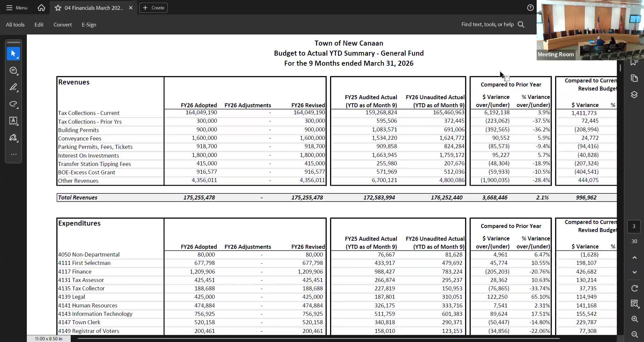644x342 pixels.
Task: Go to next page with down chevron
Action: tap(634, 272)
